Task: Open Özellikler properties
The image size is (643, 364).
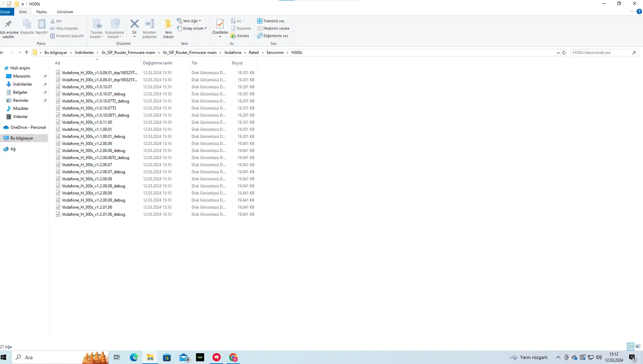Action: 220,28
